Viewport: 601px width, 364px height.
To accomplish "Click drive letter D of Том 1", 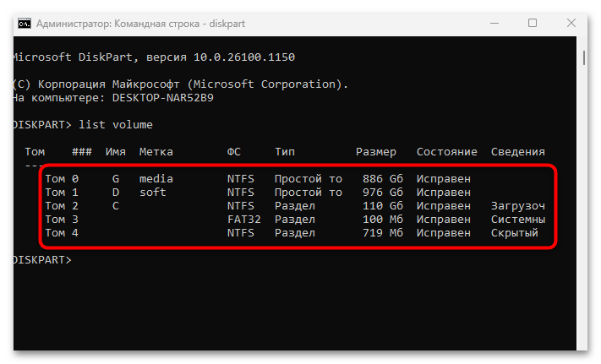I will point(115,193).
